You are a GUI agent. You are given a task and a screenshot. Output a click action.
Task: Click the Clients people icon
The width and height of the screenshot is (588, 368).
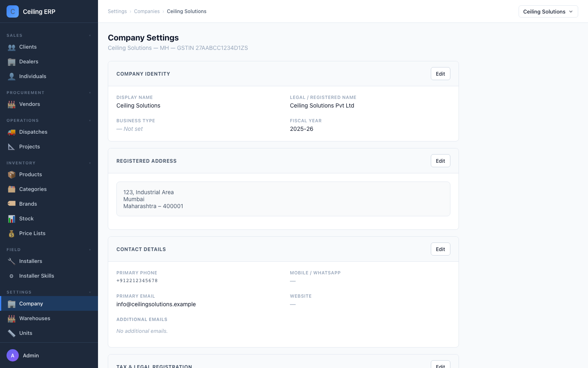11,47
